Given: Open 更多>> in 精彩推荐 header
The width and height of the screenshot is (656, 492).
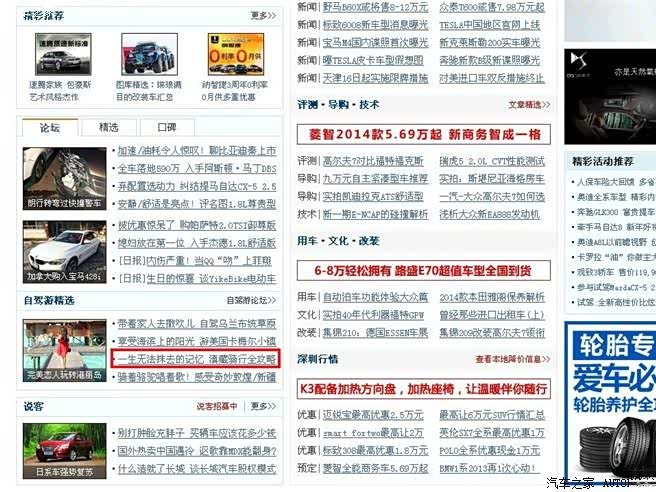Looking at the screenshot, I should 263,15.
